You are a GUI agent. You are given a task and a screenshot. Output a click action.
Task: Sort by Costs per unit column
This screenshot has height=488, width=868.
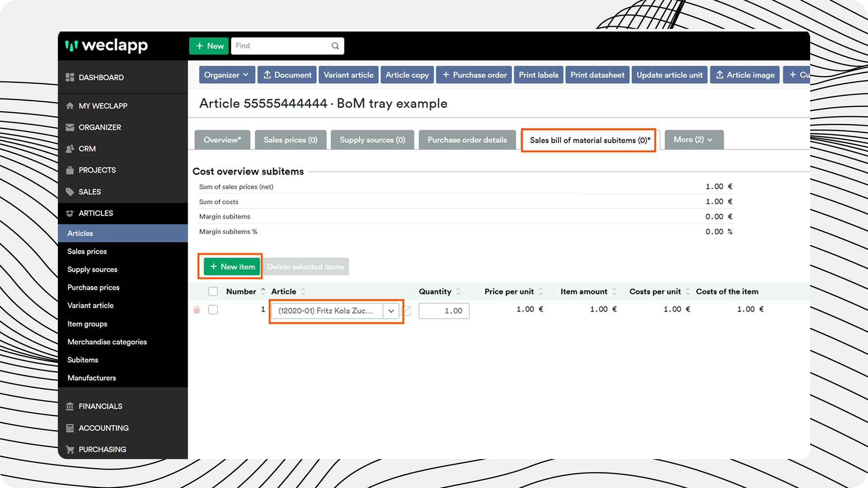coord(688,291)
